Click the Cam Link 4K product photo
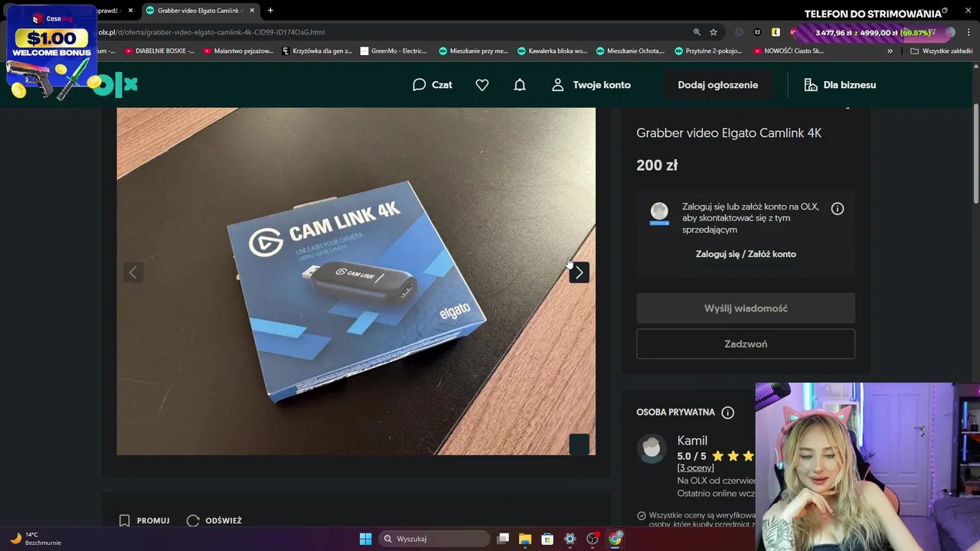Screen dimensions: 980x551 356,281
